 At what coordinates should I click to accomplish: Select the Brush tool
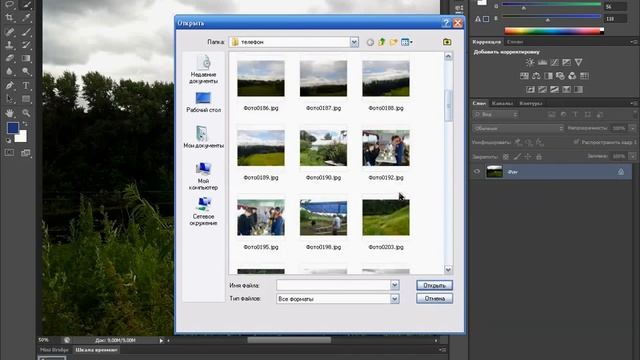click(x=26, y=31)
